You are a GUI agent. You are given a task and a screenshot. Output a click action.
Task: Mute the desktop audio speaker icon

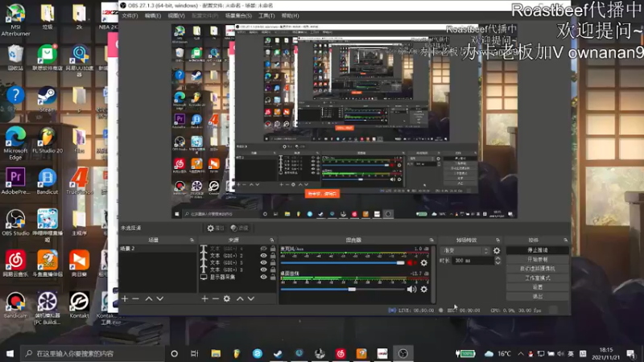411,290
